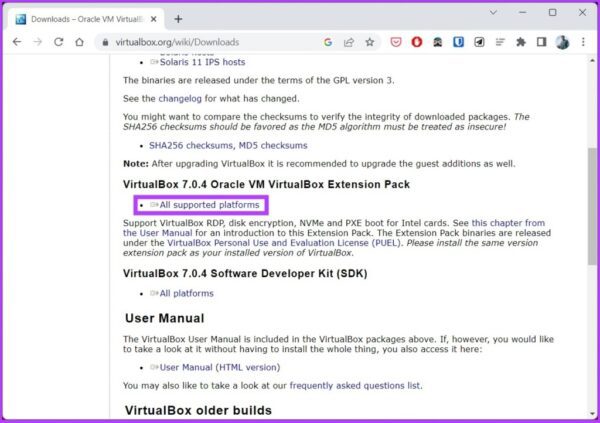
Task: Open Solaris 11 IPS hosts link
Action: tap(202, 62)
